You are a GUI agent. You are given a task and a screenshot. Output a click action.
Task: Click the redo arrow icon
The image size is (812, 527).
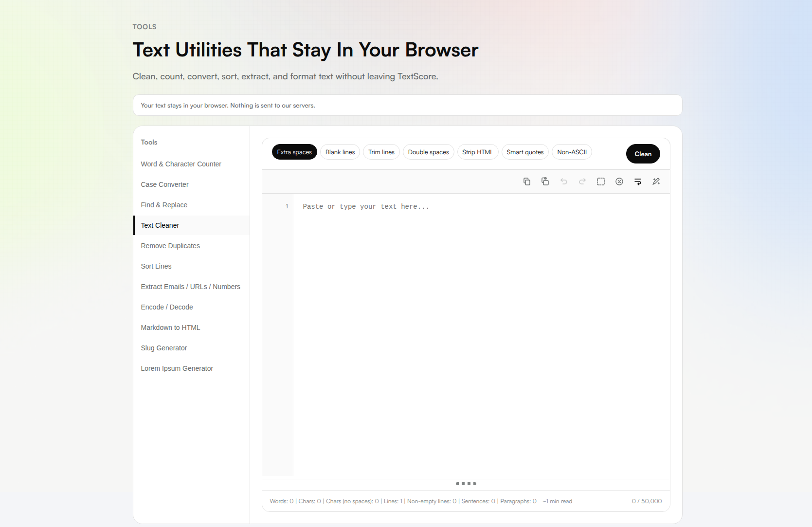pos(582,182)
